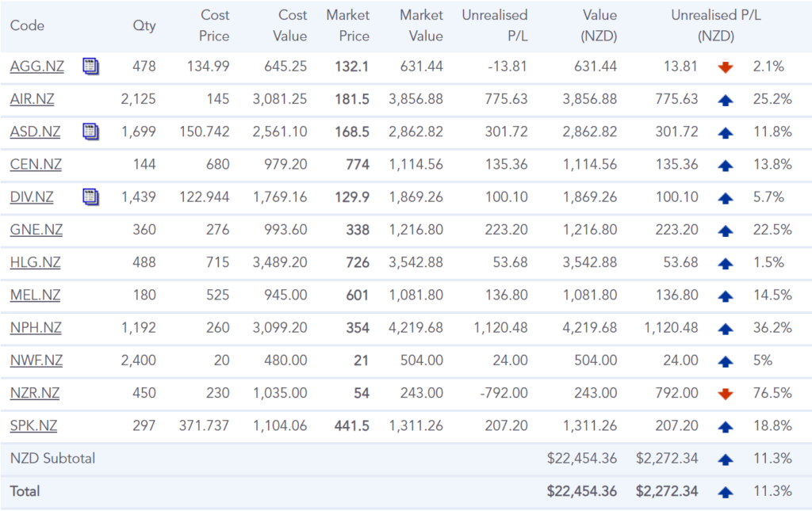Image resolution: width=812 pixels, height=511 pixels.
Task: Click the Qty column header
Action: pos(144,25)
